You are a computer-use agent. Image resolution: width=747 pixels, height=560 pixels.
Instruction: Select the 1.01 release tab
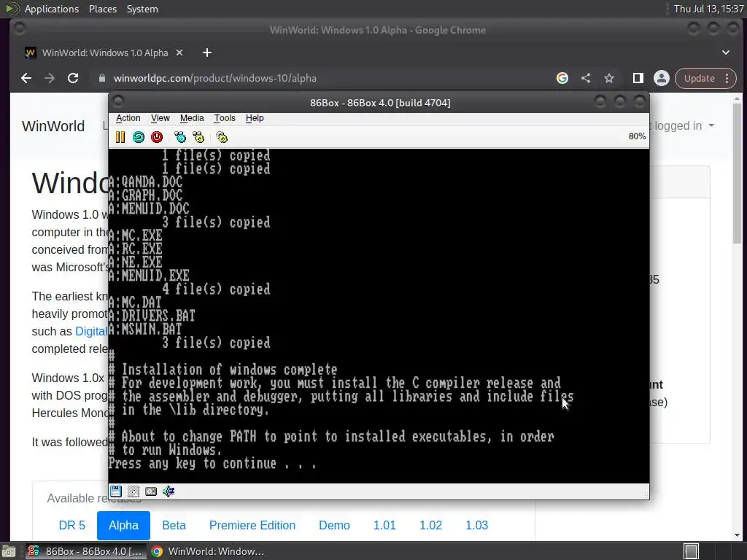point(384,525)
